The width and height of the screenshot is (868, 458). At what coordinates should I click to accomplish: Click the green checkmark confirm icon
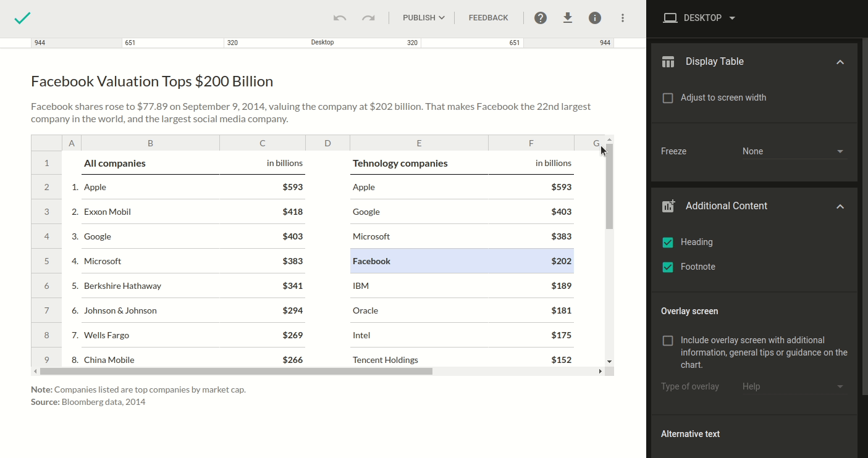click(22, 18)
